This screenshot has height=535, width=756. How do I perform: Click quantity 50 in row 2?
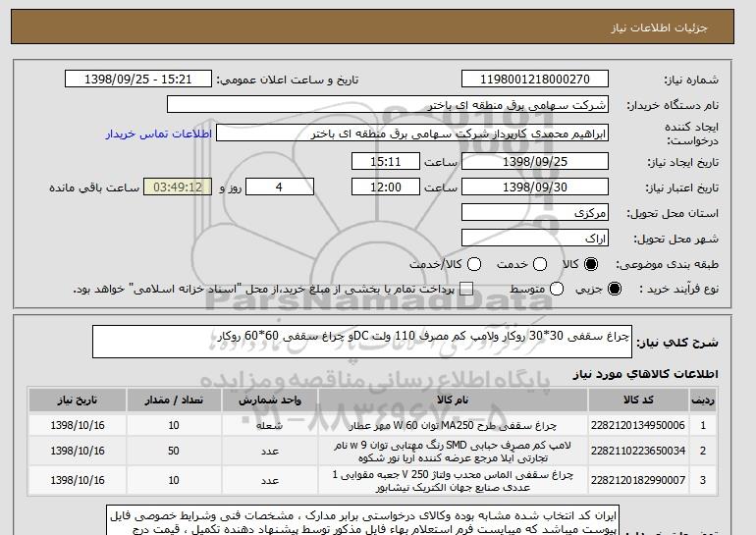174,451
